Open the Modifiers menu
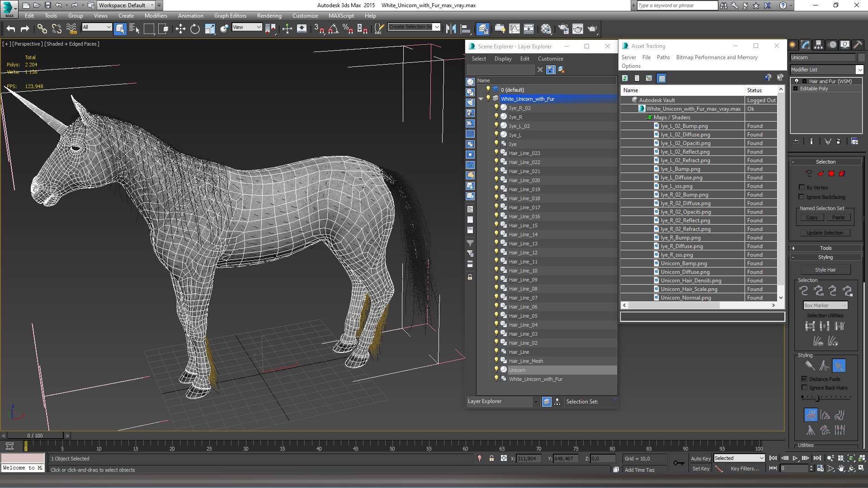Viewport: 868px width, 488px height. click(156, 16)
